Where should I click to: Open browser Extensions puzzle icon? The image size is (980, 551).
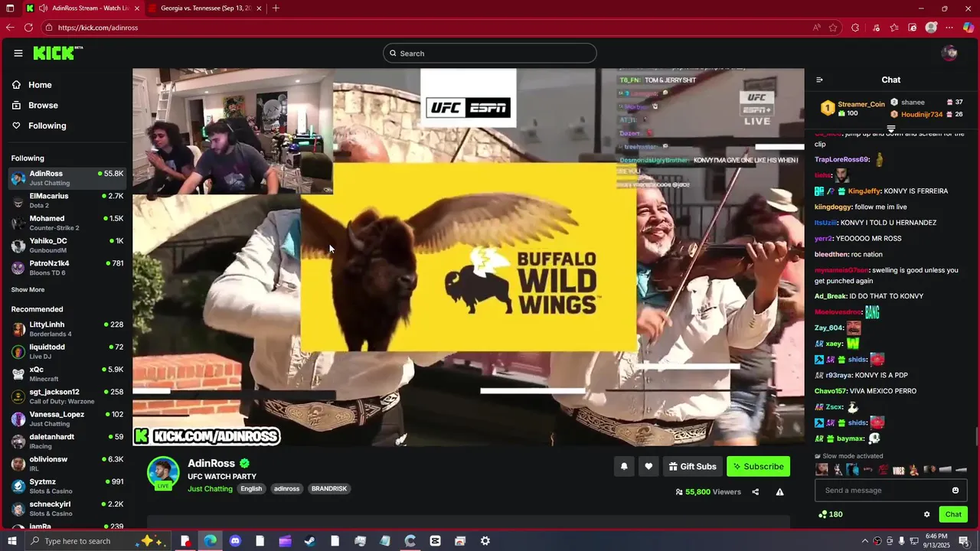[855, 28]
